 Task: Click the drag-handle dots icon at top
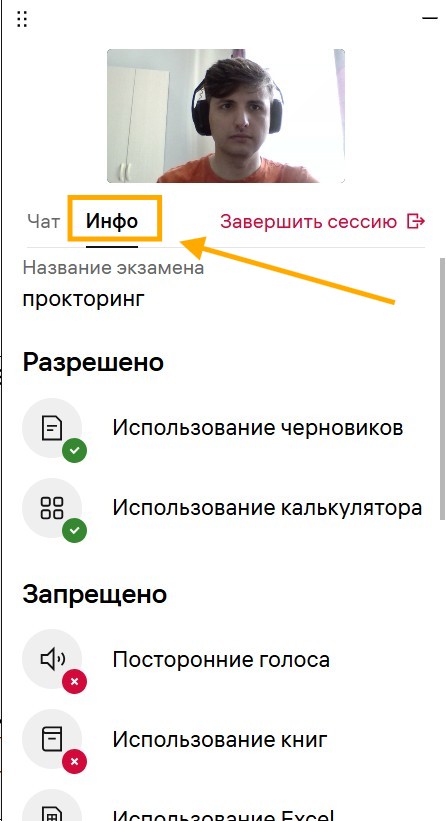coord(21,19)
